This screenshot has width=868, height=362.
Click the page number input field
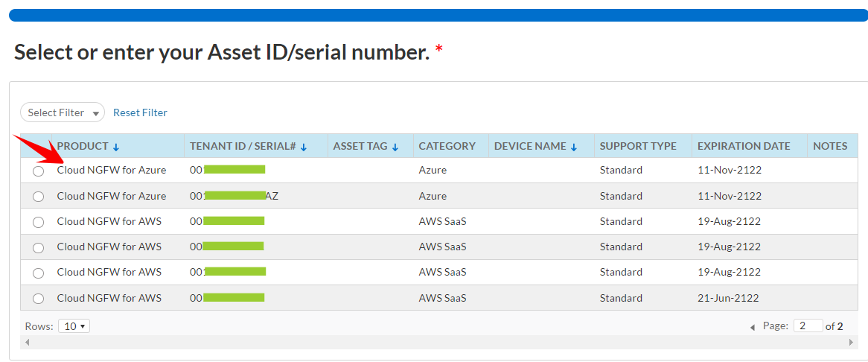pyautogui.click(x=808, y=326)
